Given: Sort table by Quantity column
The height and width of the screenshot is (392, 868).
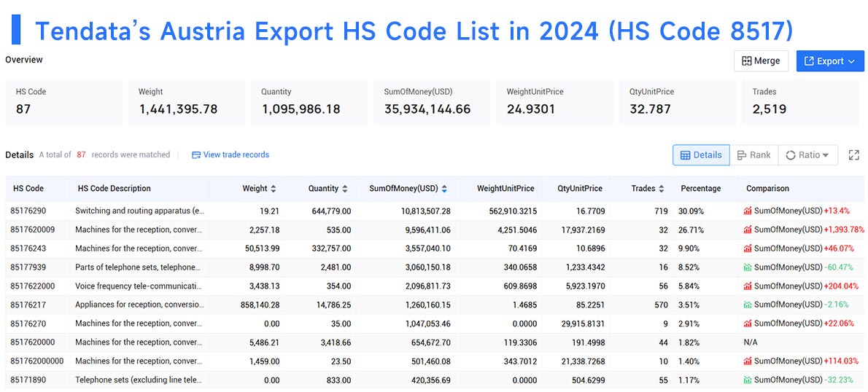Looking at the screenshot, I should tap(345, 189).
